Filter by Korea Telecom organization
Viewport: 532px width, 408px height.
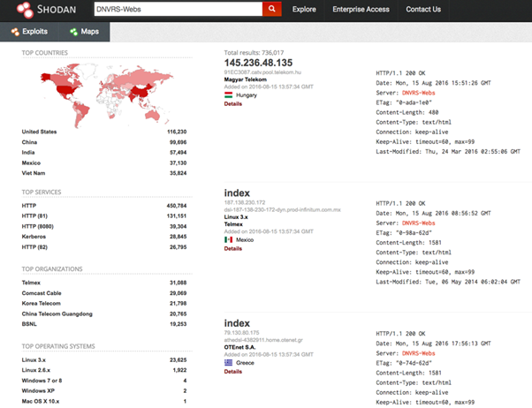click(41, 304)
